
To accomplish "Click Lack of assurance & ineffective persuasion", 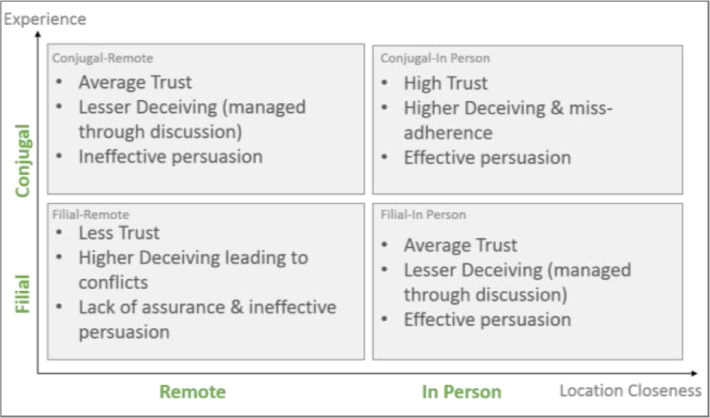I will tap(207, 319).
